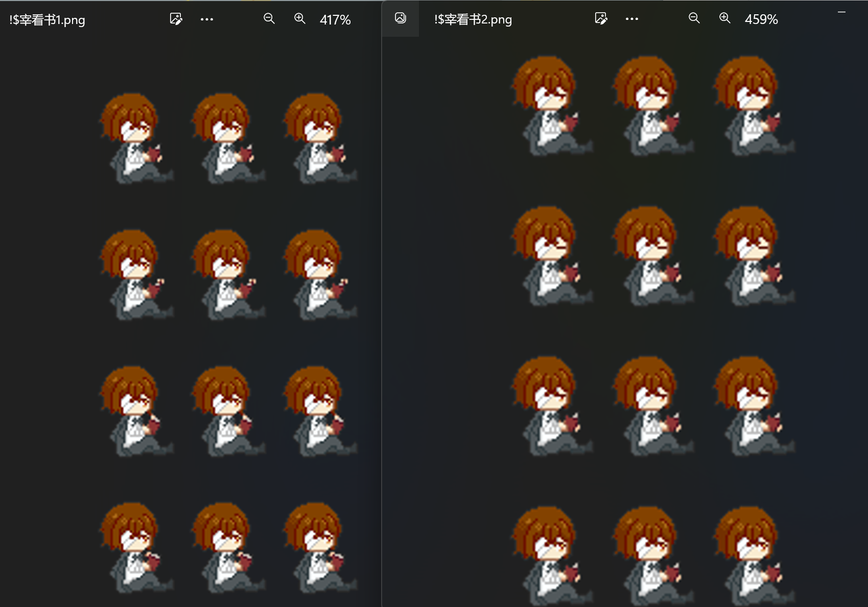Minimize the !$宰看书2.png window
The image size is (868, 607).
point(842,12)
